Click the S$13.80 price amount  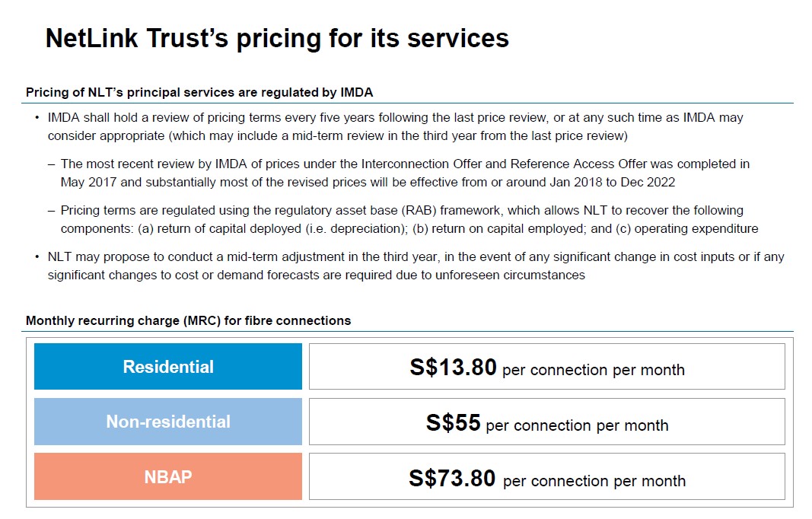click(x=453, y=368)
